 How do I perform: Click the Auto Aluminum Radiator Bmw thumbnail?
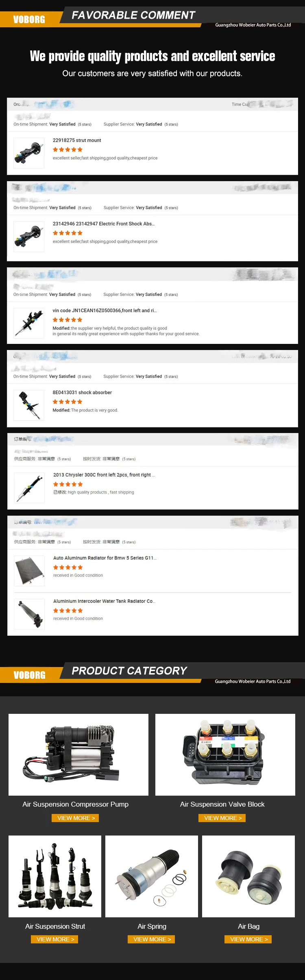(x=29, y=571)
